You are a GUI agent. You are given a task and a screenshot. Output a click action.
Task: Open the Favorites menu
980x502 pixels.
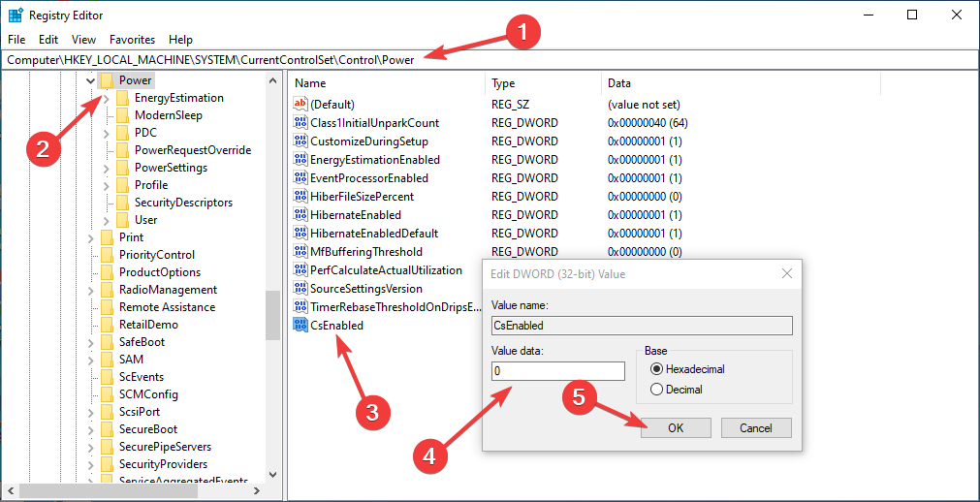[x=133, y=40]
